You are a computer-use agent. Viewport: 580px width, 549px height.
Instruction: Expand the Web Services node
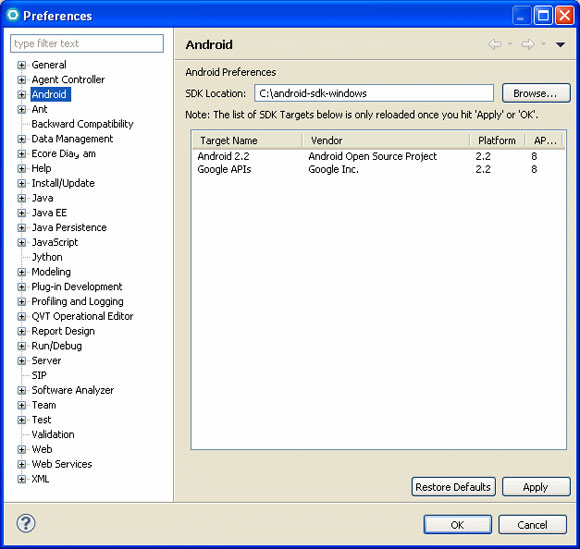[x=21, y=465]
